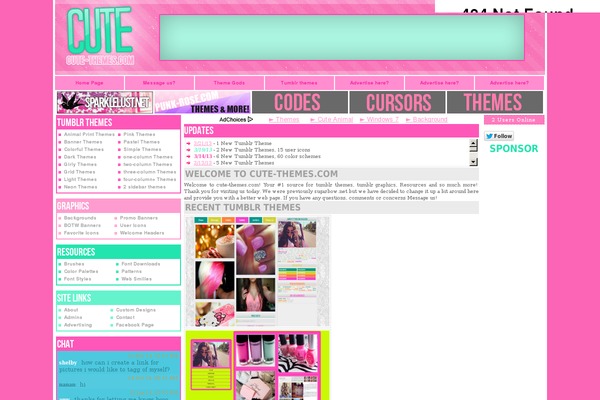Click the 2 Users Online label
600x400 pixels.
tap(514, 120)
